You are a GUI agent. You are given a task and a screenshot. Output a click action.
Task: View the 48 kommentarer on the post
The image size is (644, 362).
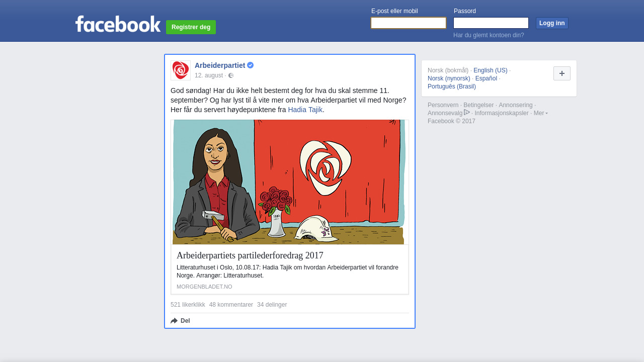231,305
